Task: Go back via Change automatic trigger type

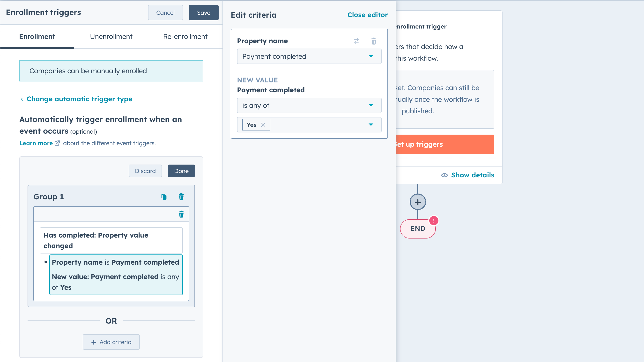Action: coord(79,99)
